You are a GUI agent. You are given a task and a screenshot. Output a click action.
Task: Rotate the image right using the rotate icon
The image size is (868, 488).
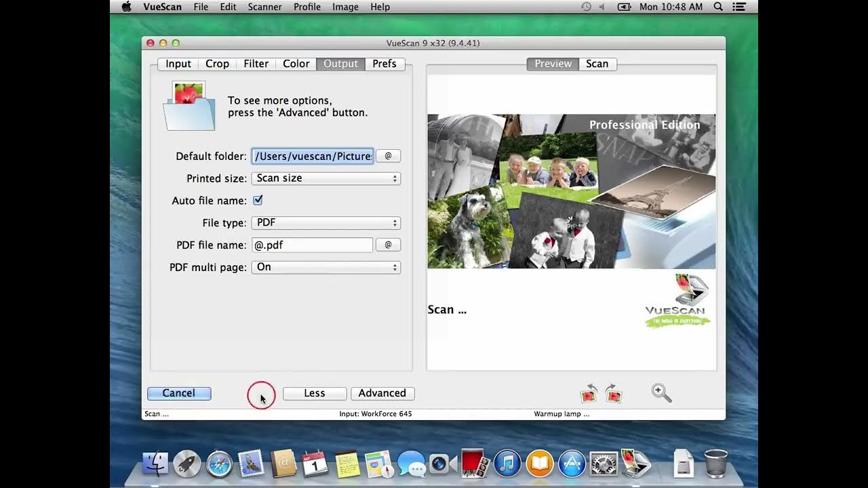614,393
